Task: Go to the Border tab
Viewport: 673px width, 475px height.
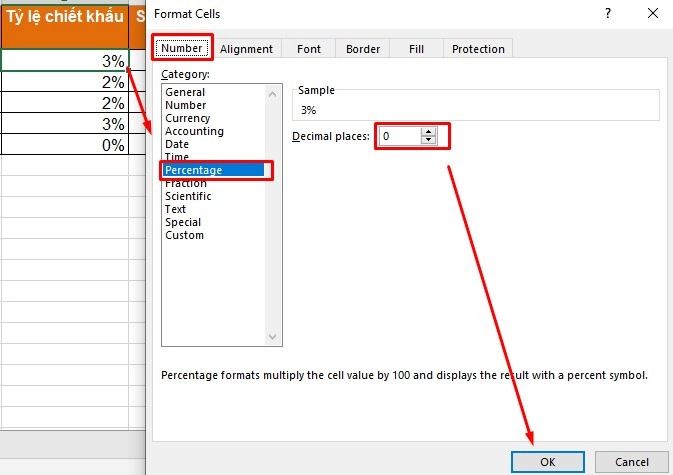Action: [362, 49]
